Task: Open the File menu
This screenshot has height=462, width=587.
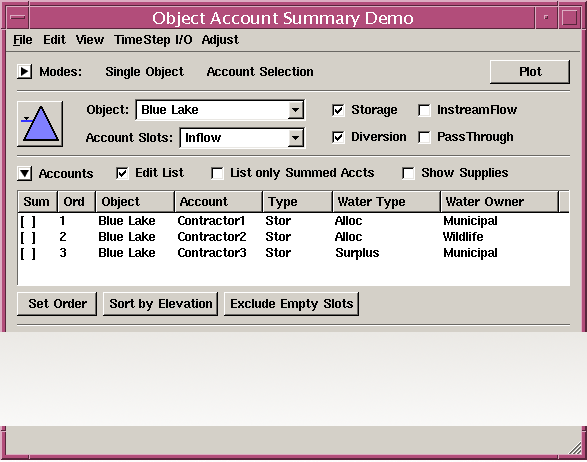Action: (23, 40)
